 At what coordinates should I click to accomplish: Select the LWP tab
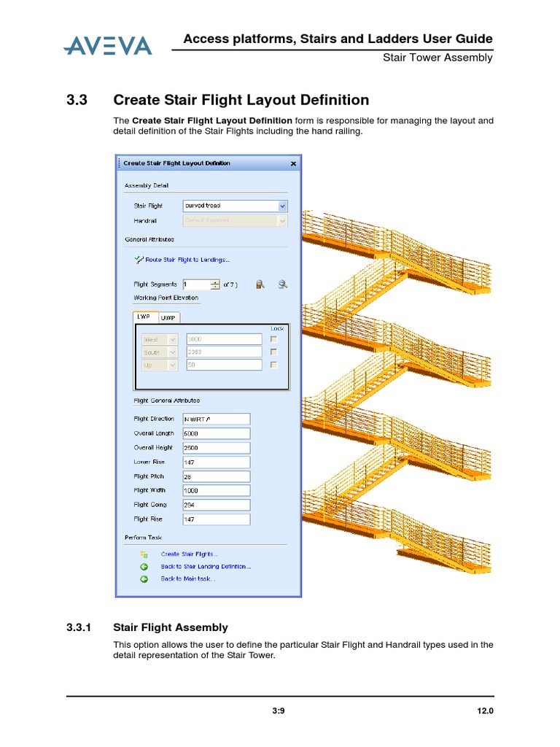[144, 317]
